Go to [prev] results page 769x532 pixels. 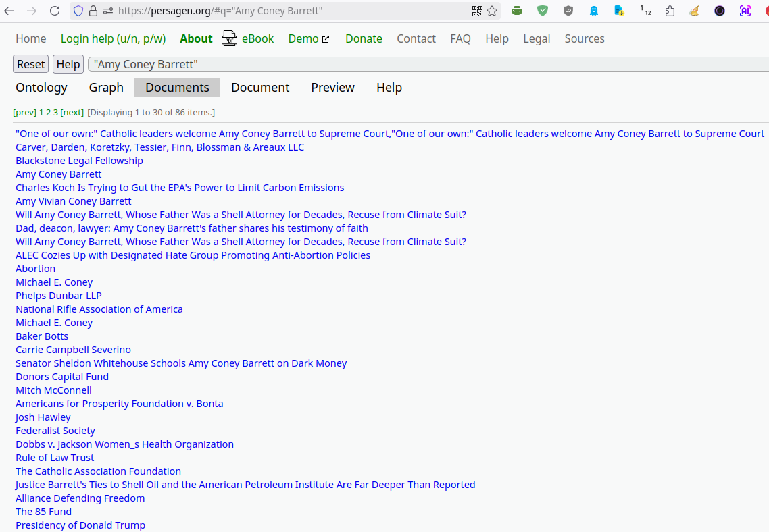[24, 112]
